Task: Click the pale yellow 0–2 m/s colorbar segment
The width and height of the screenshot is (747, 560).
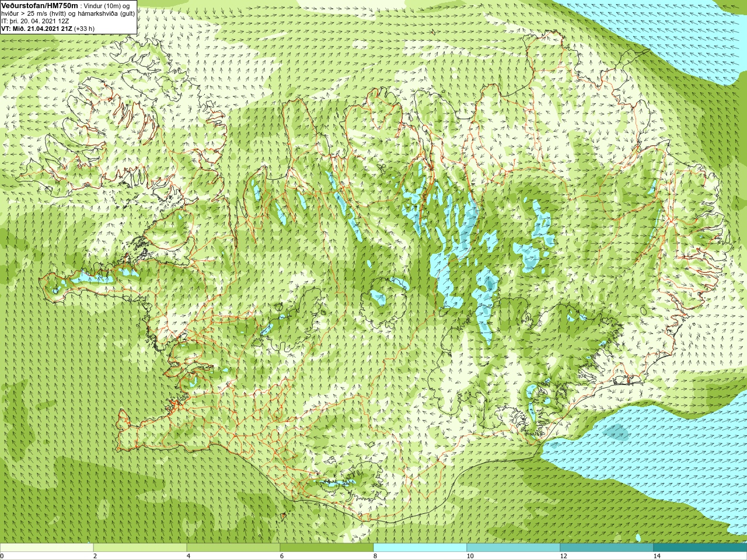Action: pos(47,548)
